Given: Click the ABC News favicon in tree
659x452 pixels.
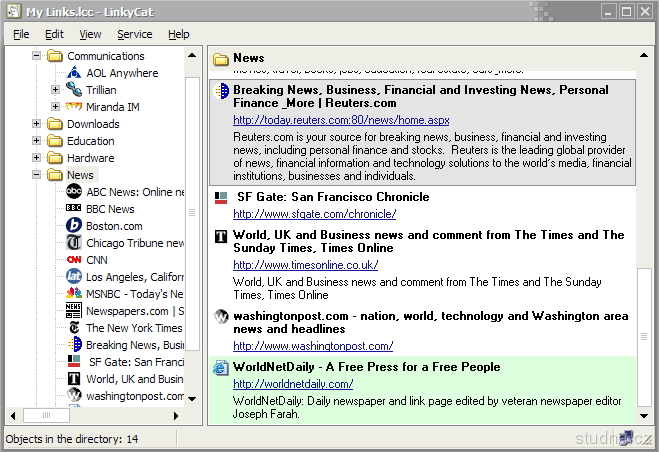Looking at the screenshot, I should pos(74,192).
